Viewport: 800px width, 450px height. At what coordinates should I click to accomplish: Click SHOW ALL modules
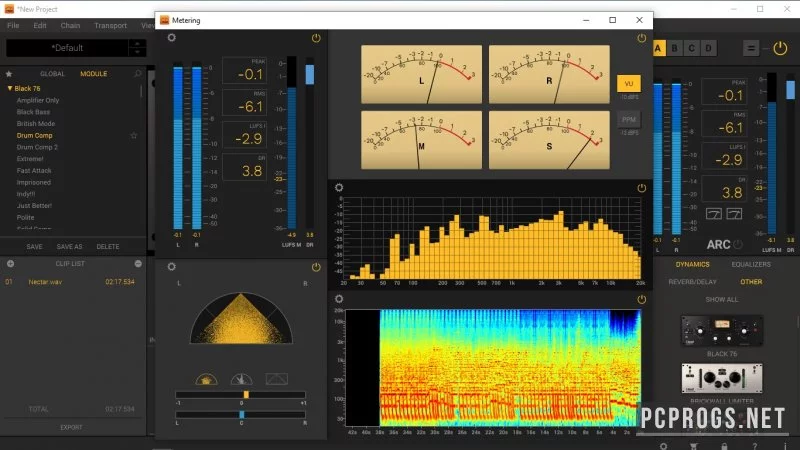pyautogui.click(x=721, y=299)
